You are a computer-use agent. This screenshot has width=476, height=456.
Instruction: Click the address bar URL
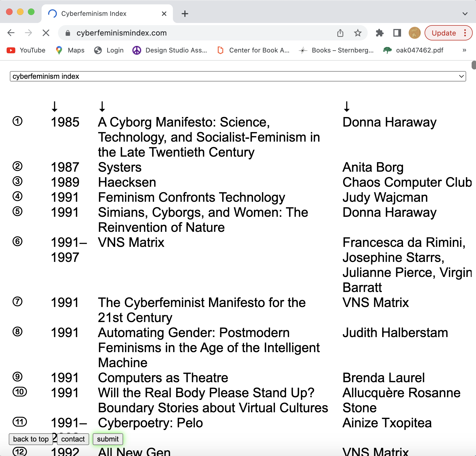(121, 33)
